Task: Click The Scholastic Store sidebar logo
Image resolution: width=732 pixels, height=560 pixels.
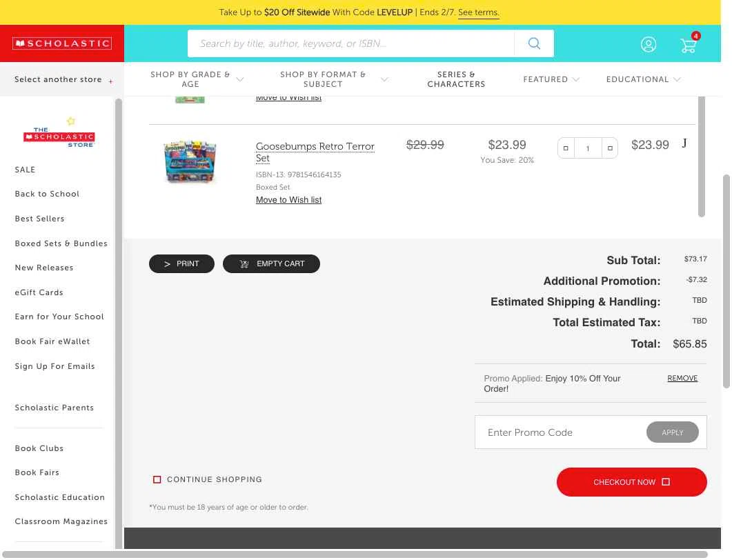Action: coord(59,133)
